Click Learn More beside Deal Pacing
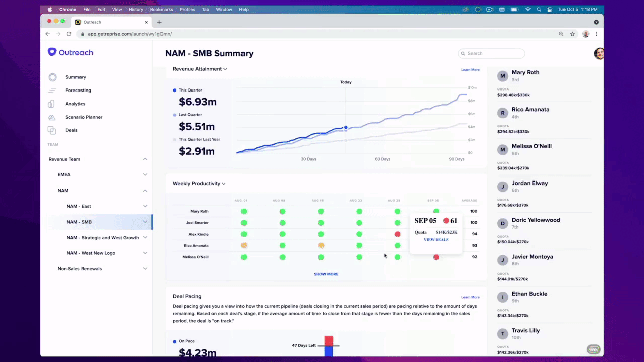Viewport: 644px width, 362px height. tap(470, 297)
